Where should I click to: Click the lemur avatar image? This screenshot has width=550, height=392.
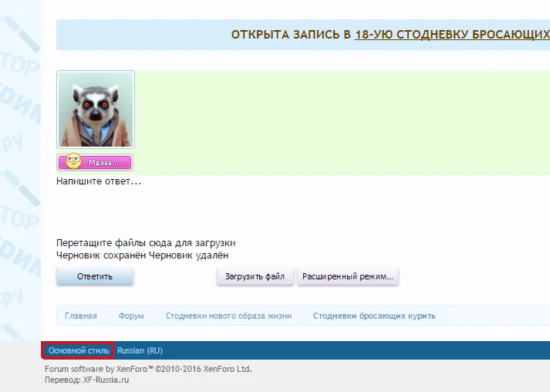pos(96,110)
